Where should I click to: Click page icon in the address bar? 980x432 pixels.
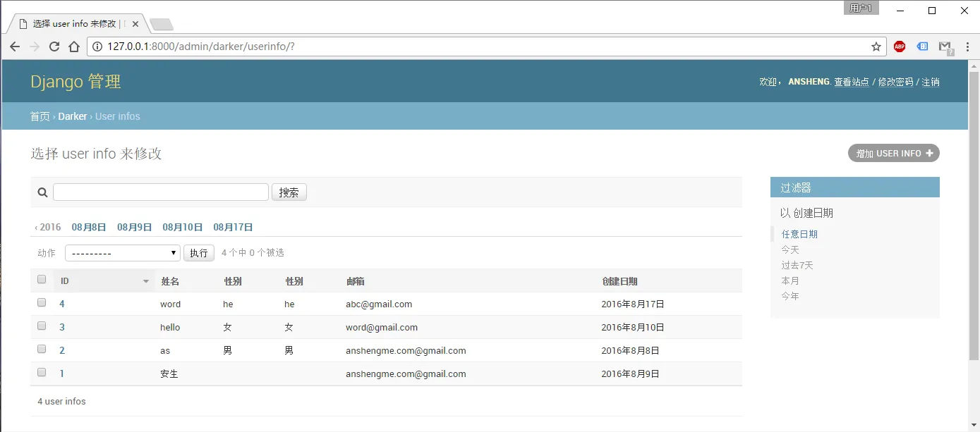[x=97, y=47]
